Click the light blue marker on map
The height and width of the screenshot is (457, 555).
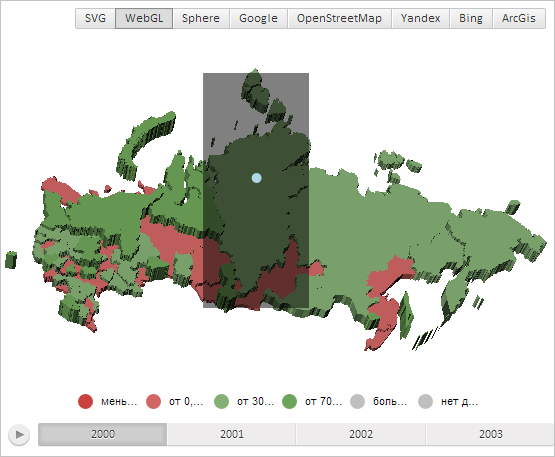click(257, 178)
